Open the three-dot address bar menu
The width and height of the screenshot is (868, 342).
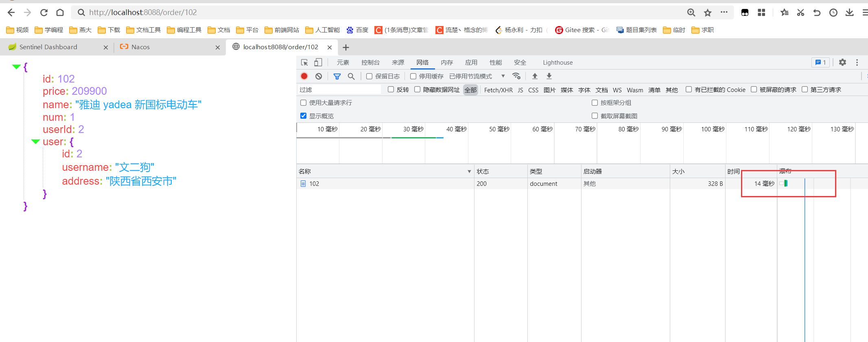click(x=724, y=12)
